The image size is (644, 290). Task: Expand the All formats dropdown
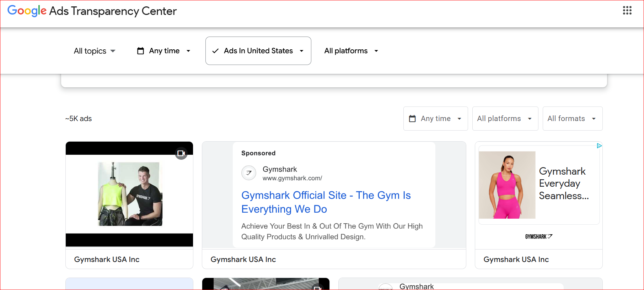coord(573,119)
